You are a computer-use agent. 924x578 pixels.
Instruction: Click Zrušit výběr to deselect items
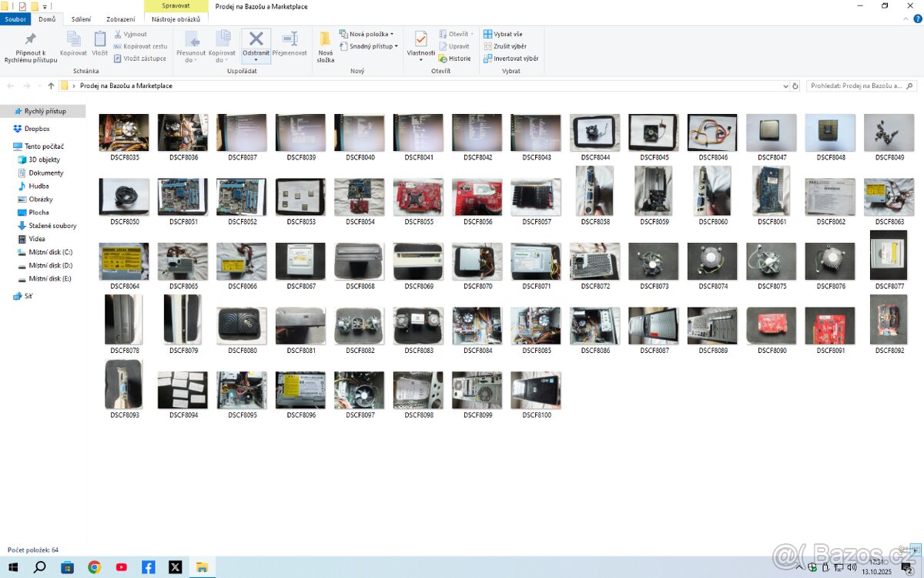505,46
